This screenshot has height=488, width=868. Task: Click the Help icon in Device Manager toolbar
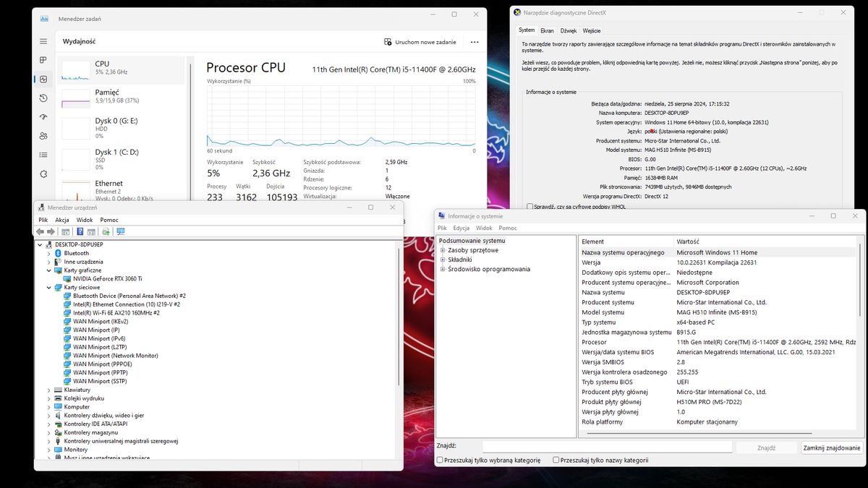[x=80, y=231]
